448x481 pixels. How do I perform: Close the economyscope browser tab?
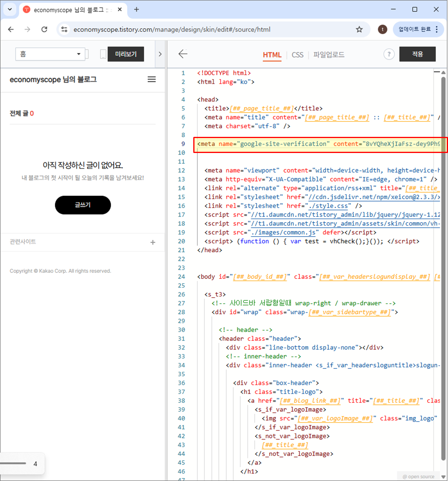pyautogui.click(x=120, y=10)
